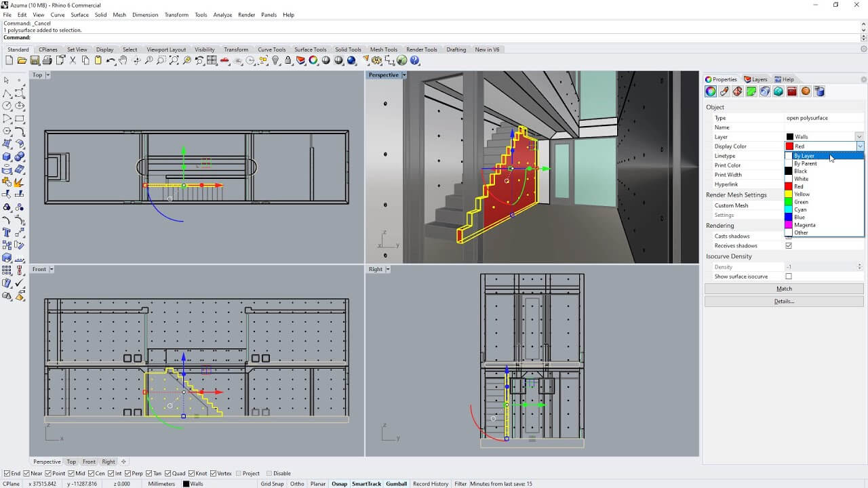This screenshot has width=868, height=488.
Task: Click the Details button in Properties
Action: (x=784, y=301)
